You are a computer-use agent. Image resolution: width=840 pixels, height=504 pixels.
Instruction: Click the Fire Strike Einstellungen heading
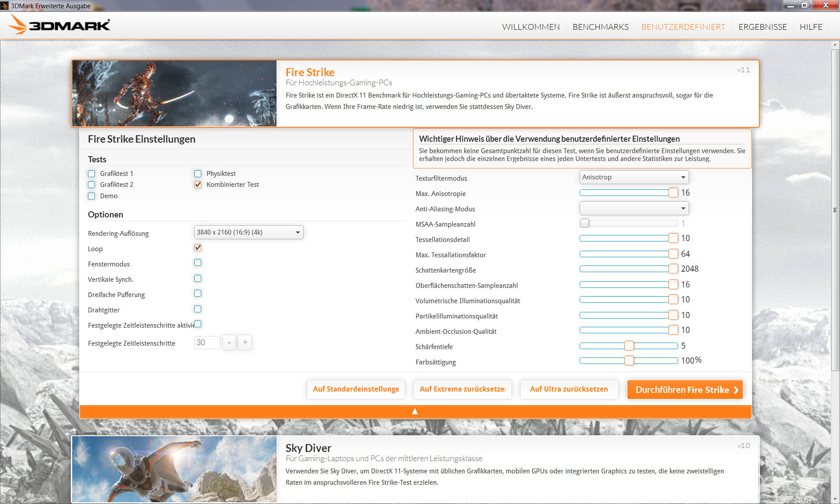(142, 139)
